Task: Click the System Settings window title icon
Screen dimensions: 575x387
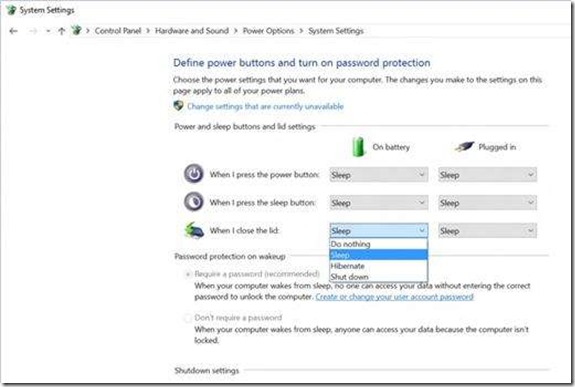Action: coord(11,10)
